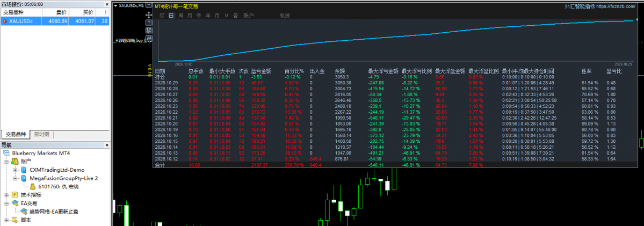The height and width of the screenshot is (226, 644).
Task: Click the user icon beside 6101760
Action: coord(32,187)
